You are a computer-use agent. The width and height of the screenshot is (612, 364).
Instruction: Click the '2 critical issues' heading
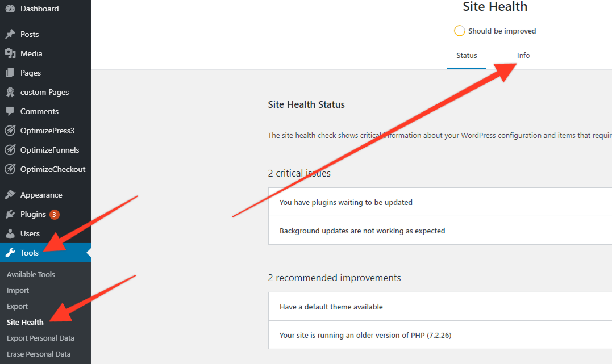299,173
